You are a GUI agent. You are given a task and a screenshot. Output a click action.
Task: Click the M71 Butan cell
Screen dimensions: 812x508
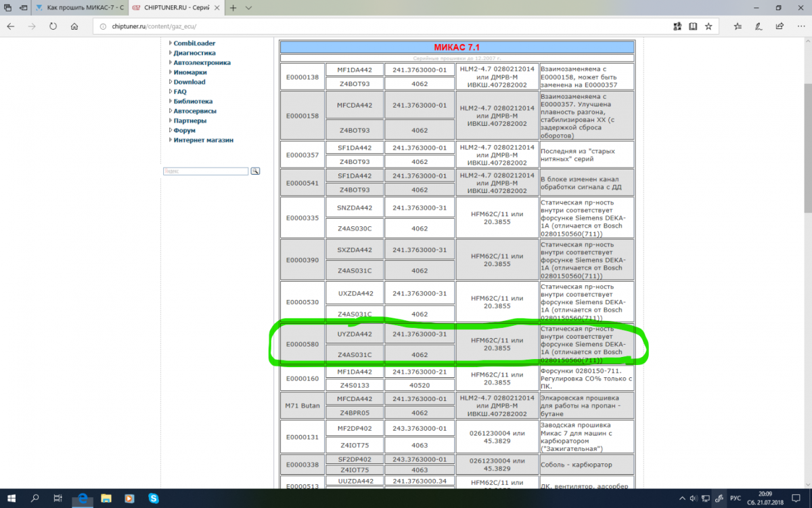coord(302,406)
